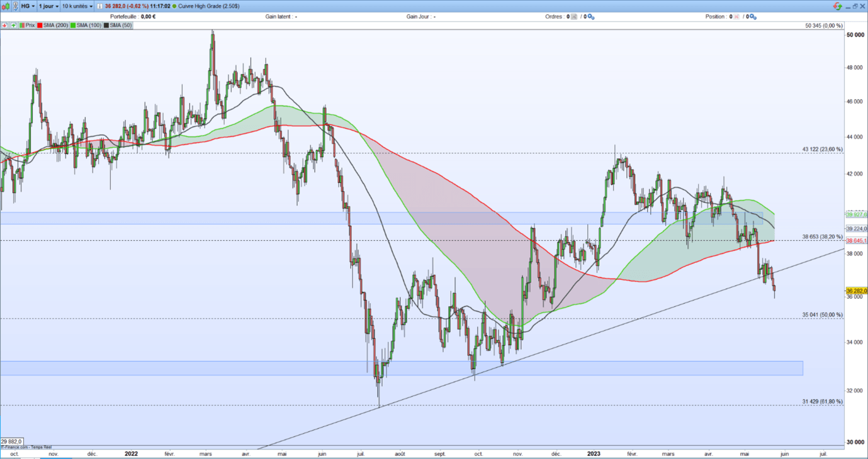Select the SMA (100) legend item
This screenshot has width=868, height=459.
click(86, 25)
